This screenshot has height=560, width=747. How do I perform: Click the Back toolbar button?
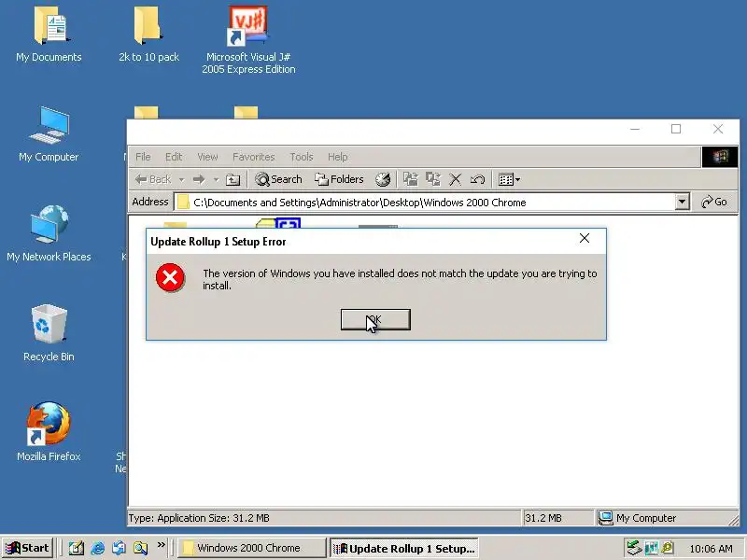coord(153,179)
